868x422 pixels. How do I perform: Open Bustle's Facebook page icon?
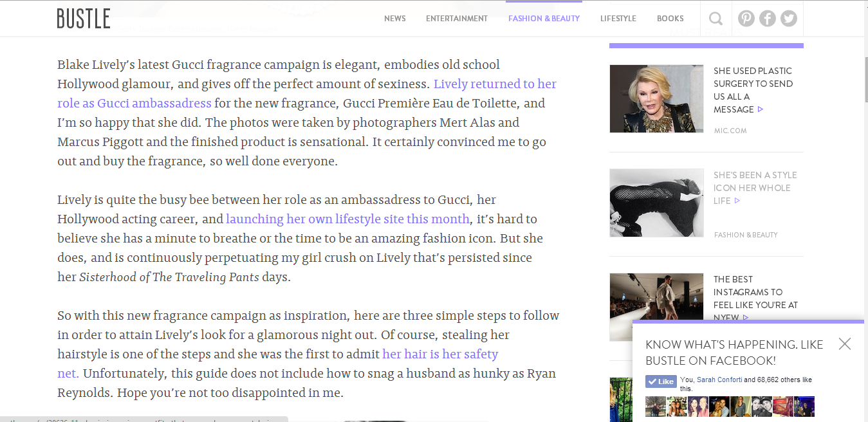[x=767, y=19]
